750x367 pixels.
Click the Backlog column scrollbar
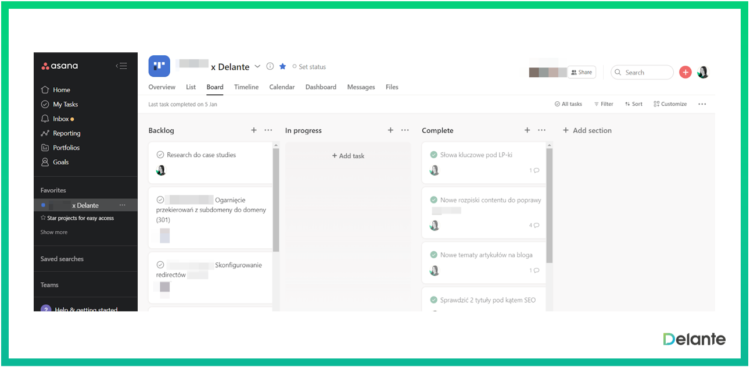(x=276, y=200)
